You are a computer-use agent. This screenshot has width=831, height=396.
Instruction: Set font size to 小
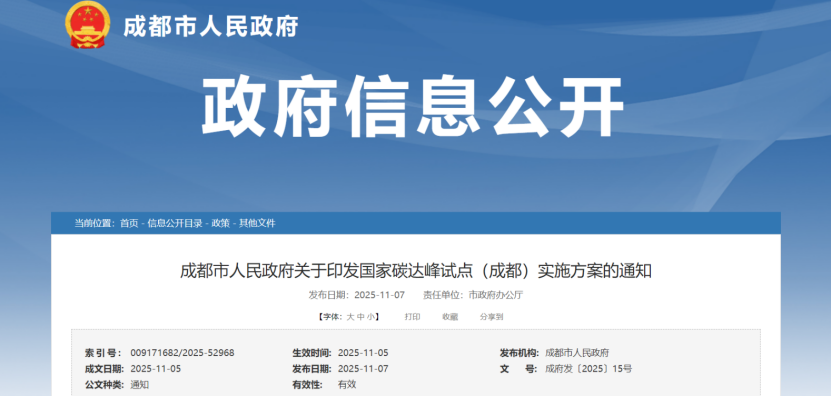(370, 317)
